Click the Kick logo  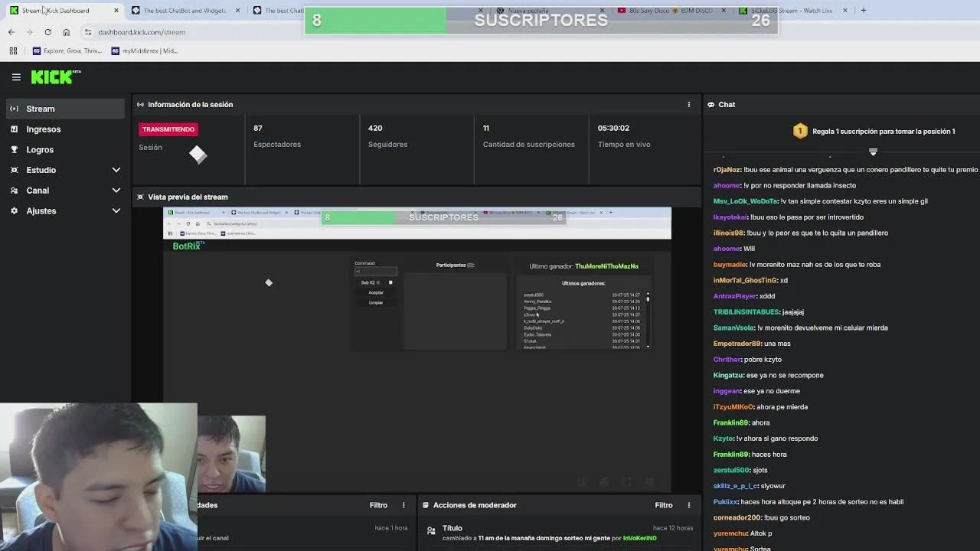click(55, 77)
